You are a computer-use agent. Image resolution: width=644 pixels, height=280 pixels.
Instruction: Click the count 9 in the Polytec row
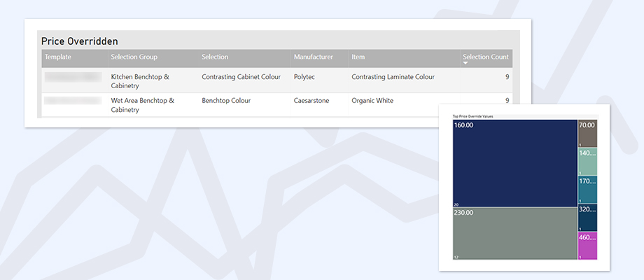tap(507, 77)
